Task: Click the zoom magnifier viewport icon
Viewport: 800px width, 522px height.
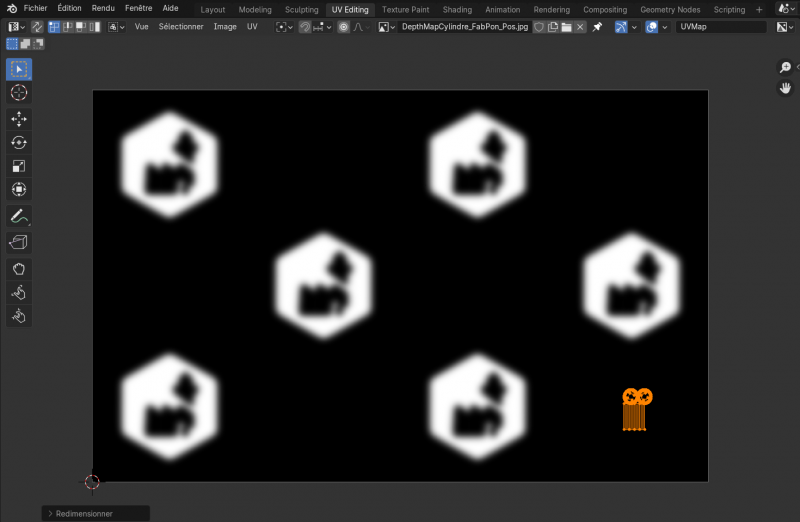Action: tap(786, 67)
